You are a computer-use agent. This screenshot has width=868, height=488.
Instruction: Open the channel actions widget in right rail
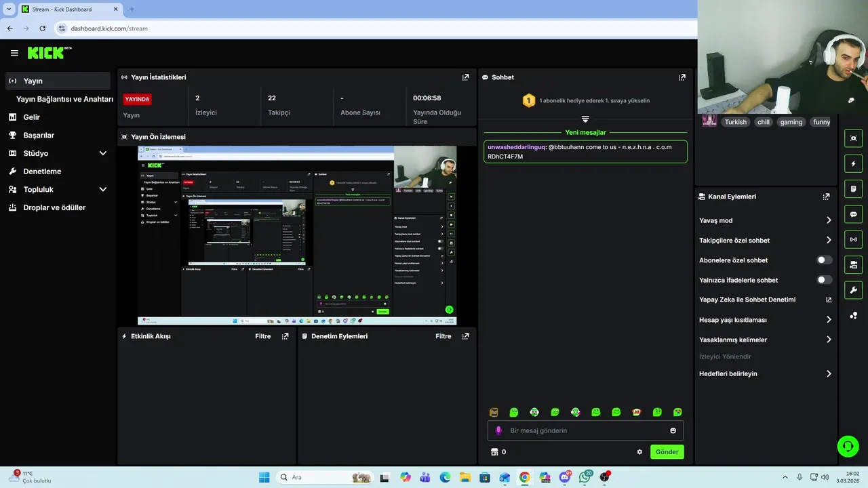click(x=853, y=264)
